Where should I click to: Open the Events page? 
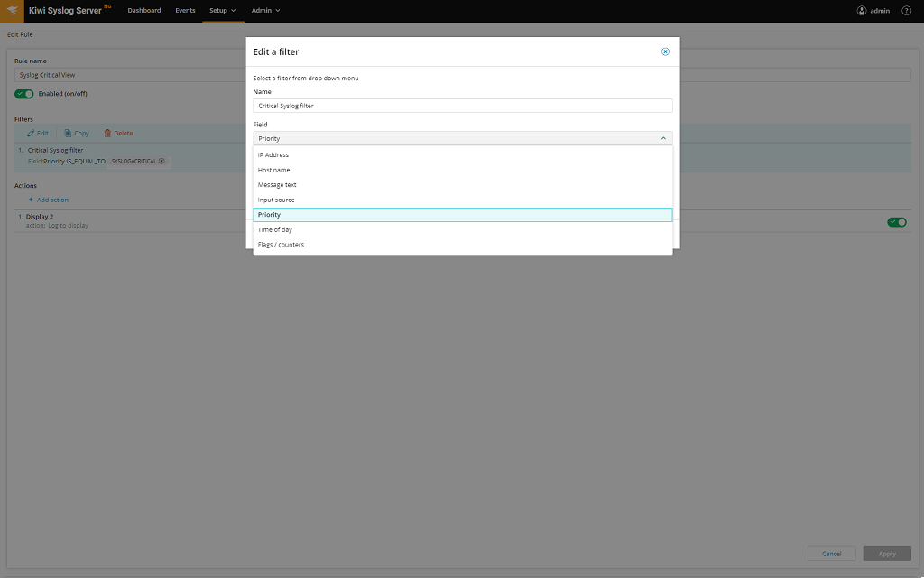(x=185, y=10)
